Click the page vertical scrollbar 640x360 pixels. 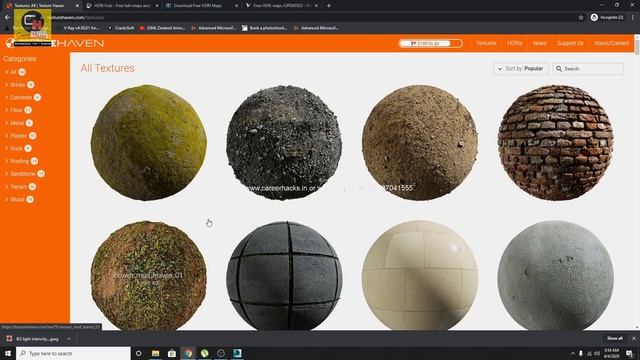[x=637, y=182]
